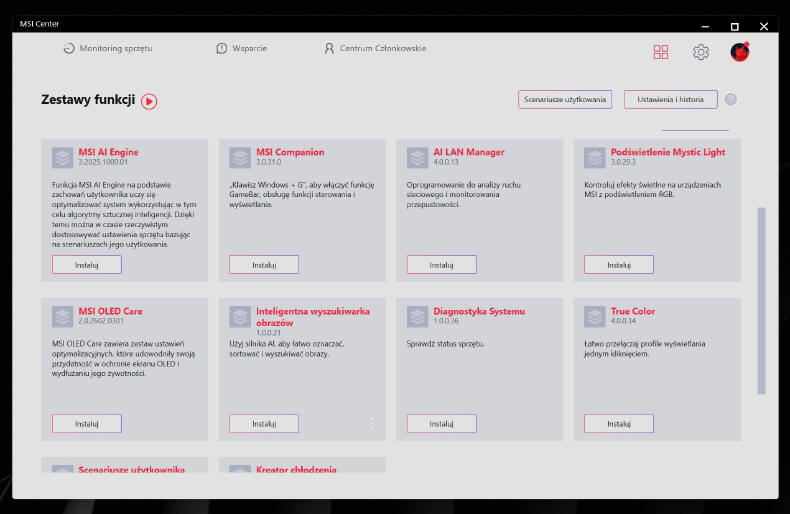Install Diagnostyka Systemu feature
The image size is (790, 514).
441,424
